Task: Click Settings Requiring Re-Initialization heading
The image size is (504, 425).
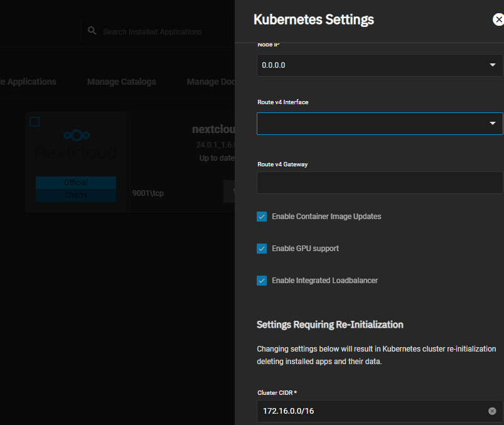Action: click(330, 325)
